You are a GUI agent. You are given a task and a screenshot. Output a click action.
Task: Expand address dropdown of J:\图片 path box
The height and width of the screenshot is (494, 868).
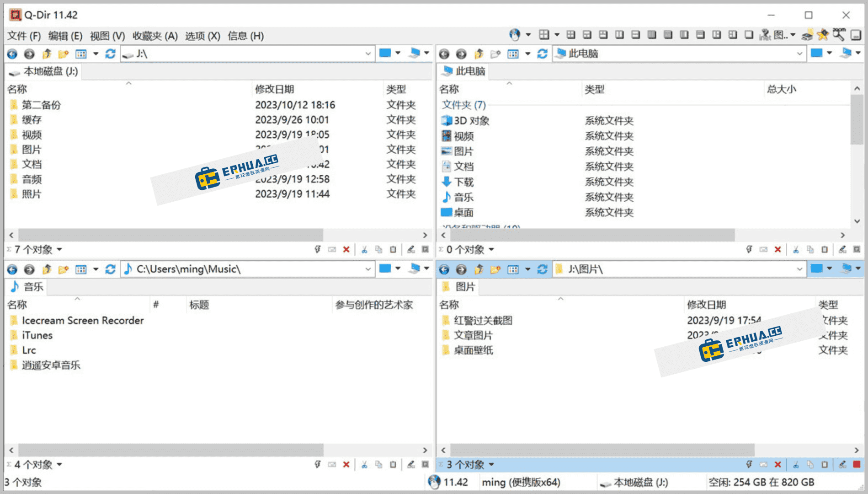pos(799,269)
